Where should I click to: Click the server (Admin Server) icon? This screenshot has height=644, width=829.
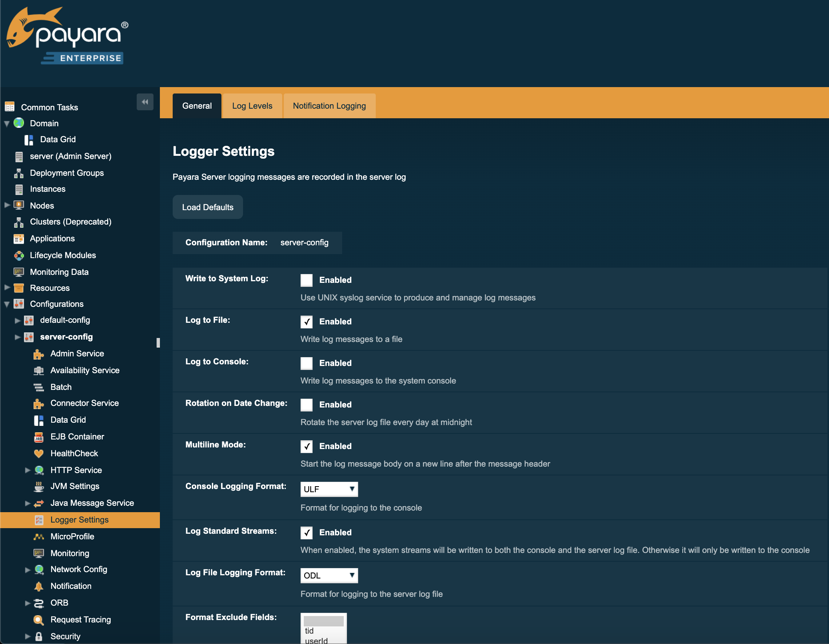pyautogui.click(x=19, y=156)
